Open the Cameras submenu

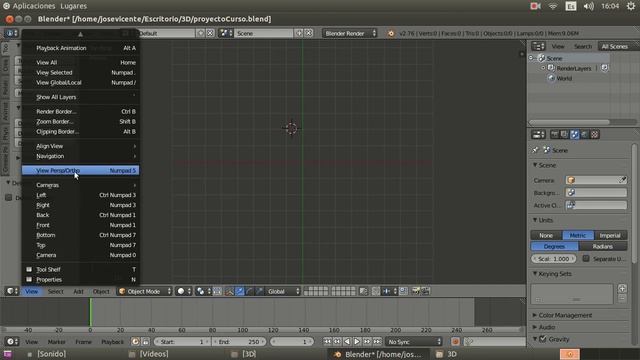tap(80, 185)
